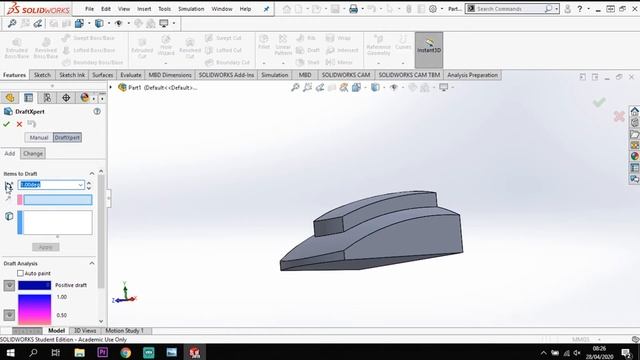Screen dimensions: 640x360
Task: Open Premiere Pro from taskbar
Action: (x=102, y=352)
